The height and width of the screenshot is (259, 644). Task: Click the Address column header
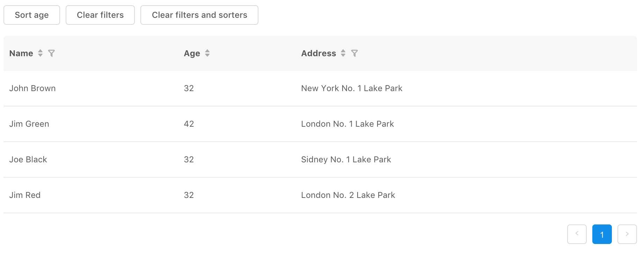pyautogui.click(x=318, y=53)
